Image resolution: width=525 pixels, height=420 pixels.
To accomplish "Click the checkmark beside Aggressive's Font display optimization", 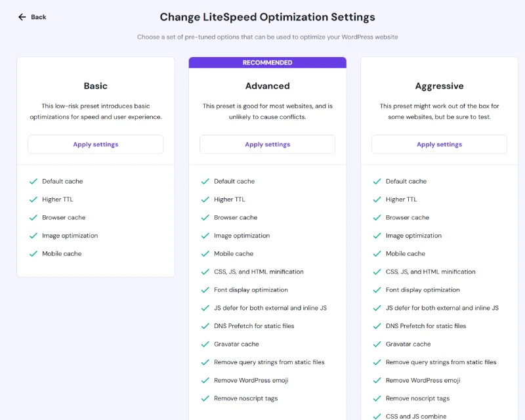I will pos(377,289).
